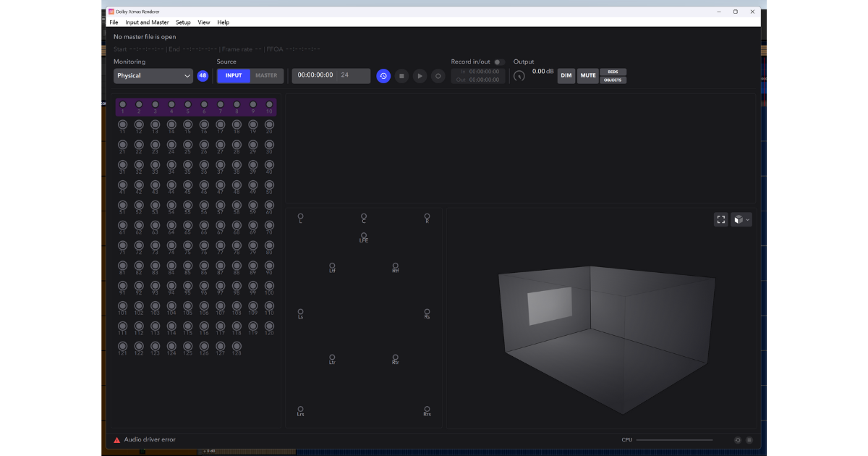This screenshot has width=868, height=456.
Task: Open the Input and Master menu
Action: coord(147,22)
